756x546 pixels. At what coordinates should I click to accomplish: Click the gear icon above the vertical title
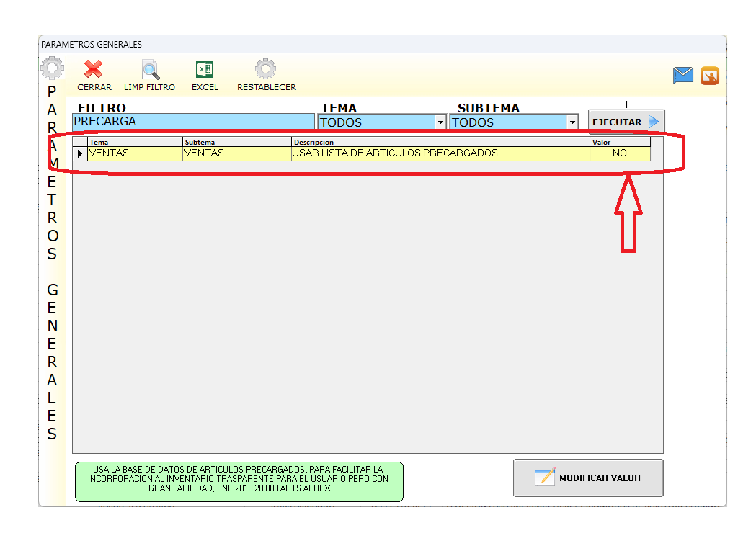52,69
